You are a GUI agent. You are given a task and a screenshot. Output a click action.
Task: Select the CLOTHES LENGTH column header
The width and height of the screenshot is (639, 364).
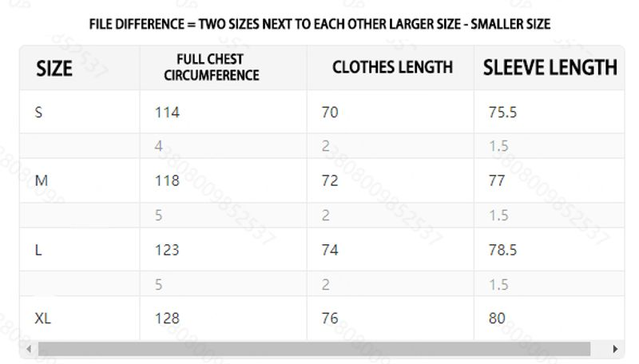coord(392,67)
